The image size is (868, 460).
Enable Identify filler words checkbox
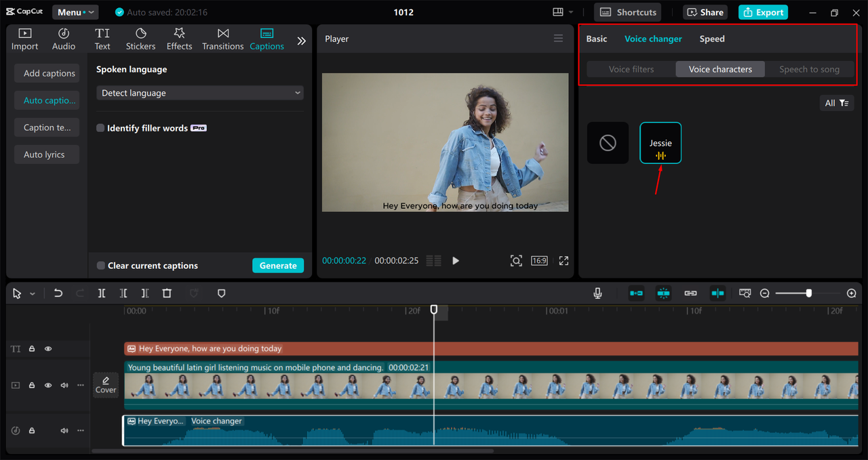tap(100, 128)
